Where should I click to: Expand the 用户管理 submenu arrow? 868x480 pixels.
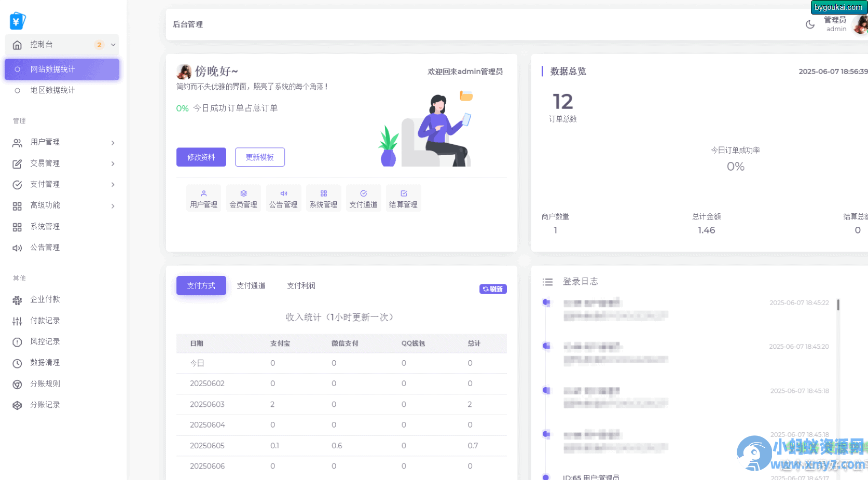pos(113,143)
